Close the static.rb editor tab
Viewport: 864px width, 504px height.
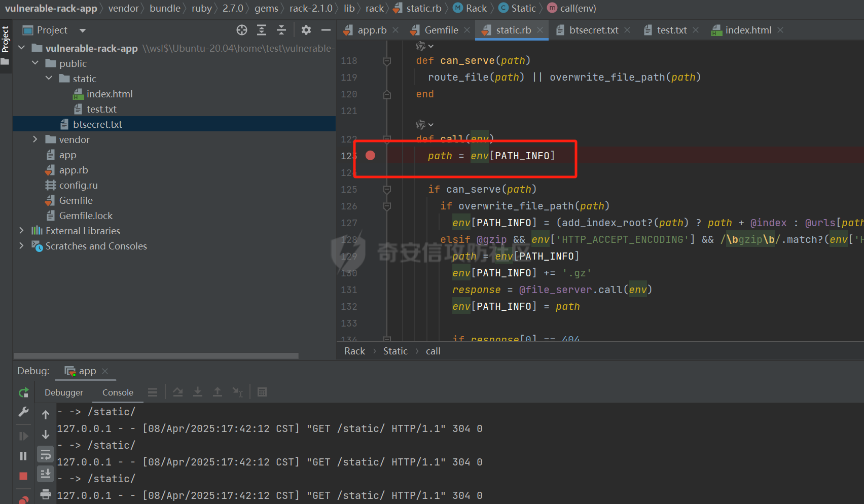[540, 30]
